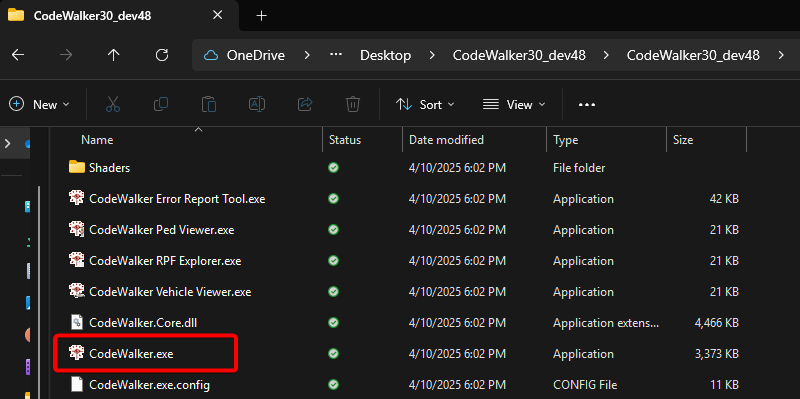Go up one folder level
This screenshot has width=800, height=399.
click(x=113, y=55)
